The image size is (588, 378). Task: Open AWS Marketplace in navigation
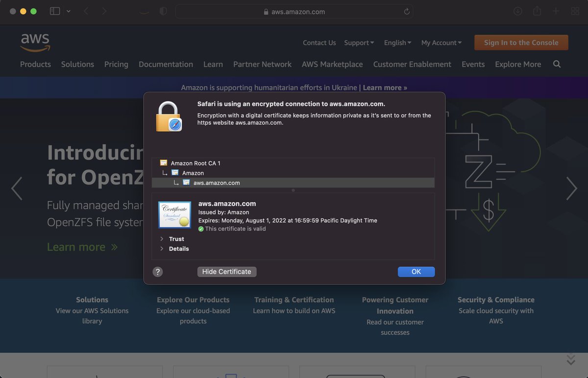(x=332, y=64)
